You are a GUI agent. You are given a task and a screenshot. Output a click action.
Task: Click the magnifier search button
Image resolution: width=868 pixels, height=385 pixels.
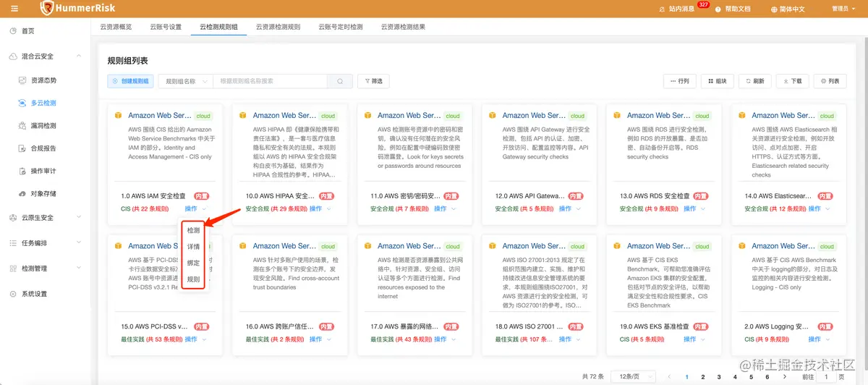click(339, 81)
